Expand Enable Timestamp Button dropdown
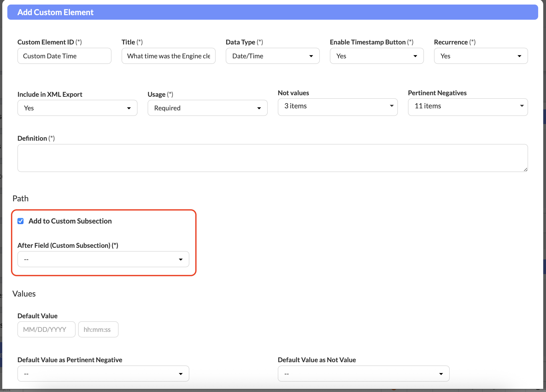Viewport: 546px width, 392px height. 376,56
